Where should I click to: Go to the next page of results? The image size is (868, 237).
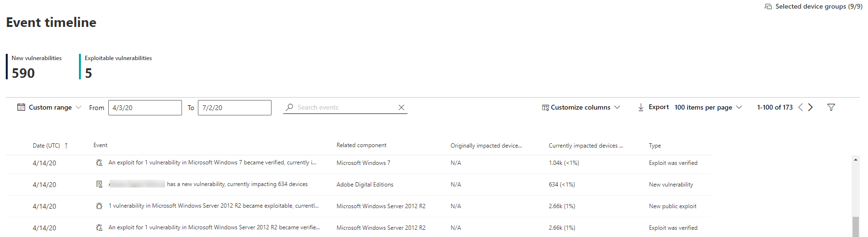[811, 107]
